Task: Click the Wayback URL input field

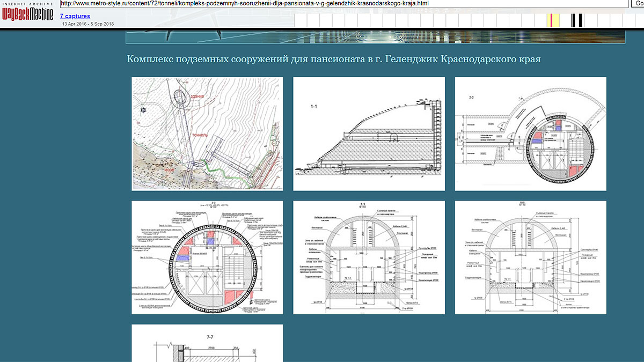Action: click(x=343, y=3)
